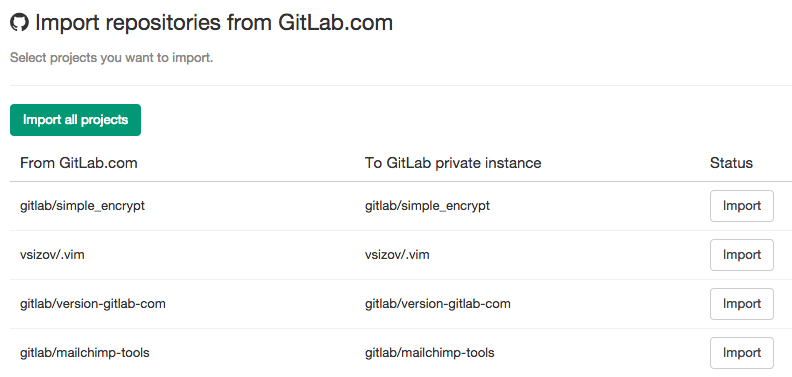The image size is (792, 377).
Task: Click destination gitlab/version-gitlab-com path
Action: click(438, 304)
